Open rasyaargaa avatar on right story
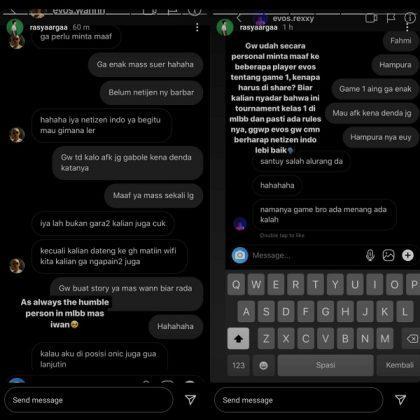The image size is (420, 420). point(225,27)
